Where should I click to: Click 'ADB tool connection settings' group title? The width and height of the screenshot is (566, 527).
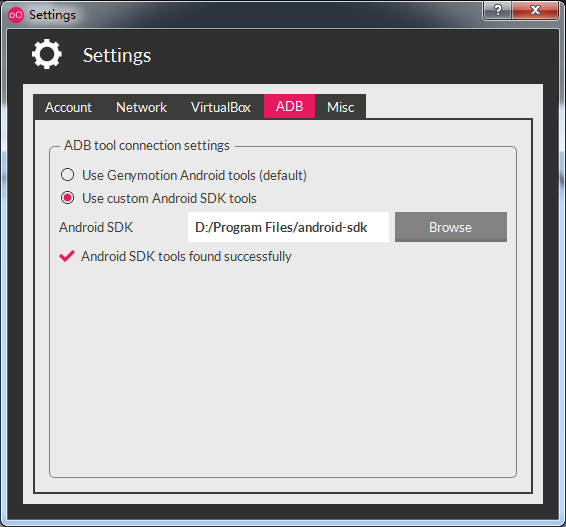pos(147,145)
